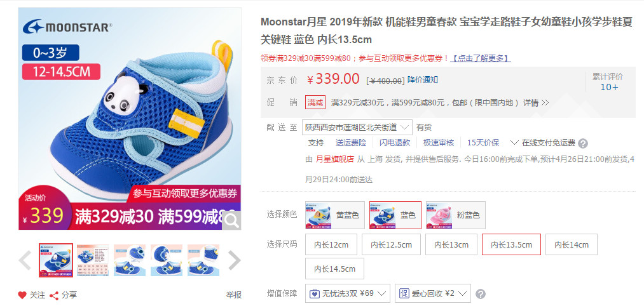Expand the 爱心回收 ¥2 dropdown

[432, 294]
